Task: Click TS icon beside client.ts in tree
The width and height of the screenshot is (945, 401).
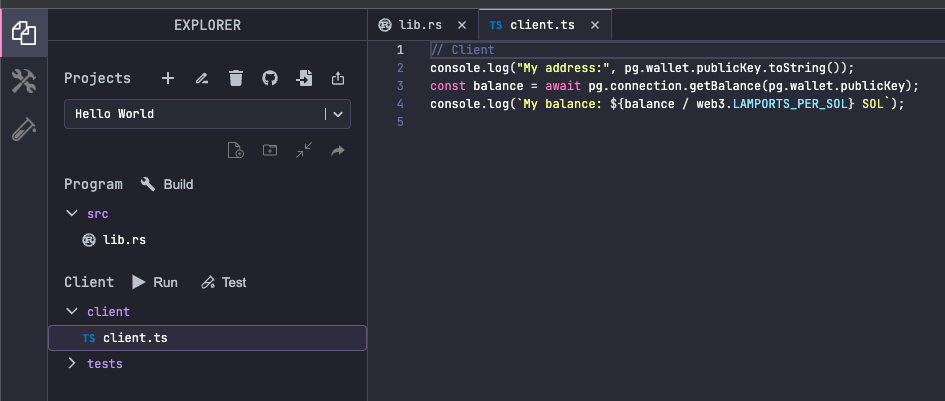Action: (89, 338)
